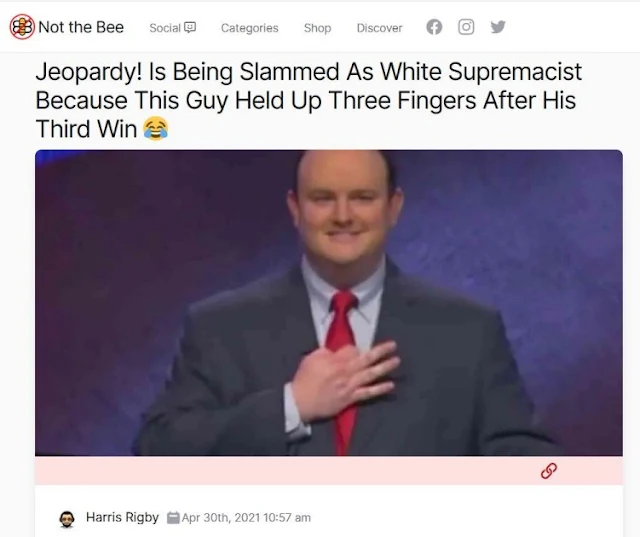Click the laughing emoji in headline
Viewport: 640px width, 537px height.
tap(155, 128)
